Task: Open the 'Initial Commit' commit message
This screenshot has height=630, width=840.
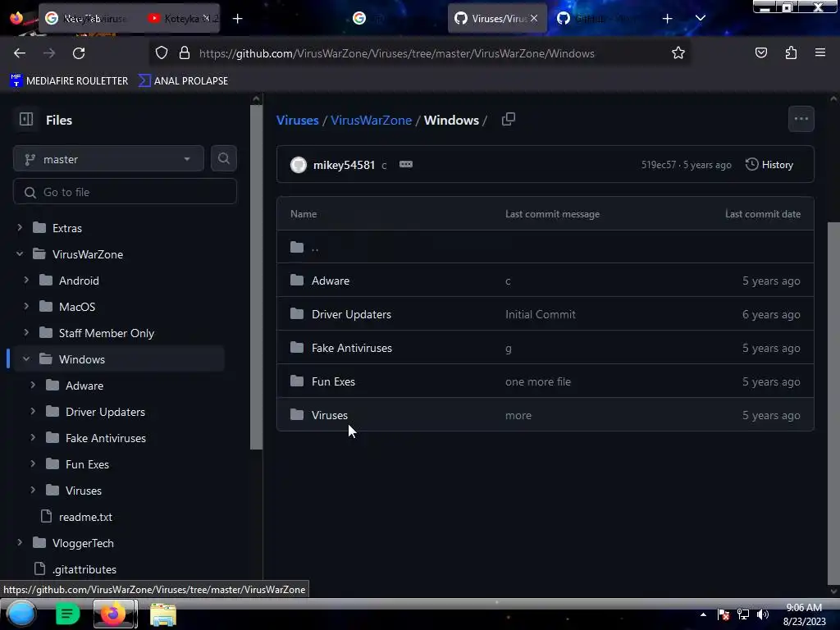Action: 540,314
